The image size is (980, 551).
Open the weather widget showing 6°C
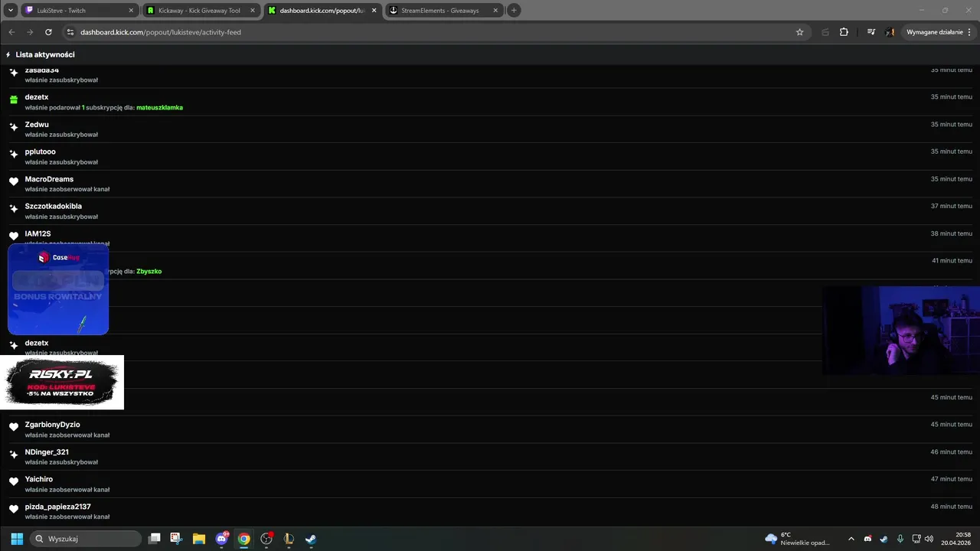click(x=797, y=539)
